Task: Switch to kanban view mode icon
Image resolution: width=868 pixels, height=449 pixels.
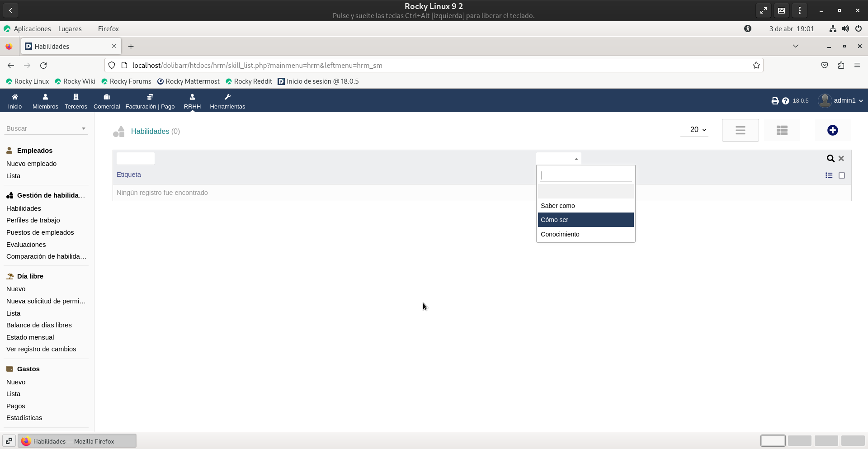Action: (782, 130)
